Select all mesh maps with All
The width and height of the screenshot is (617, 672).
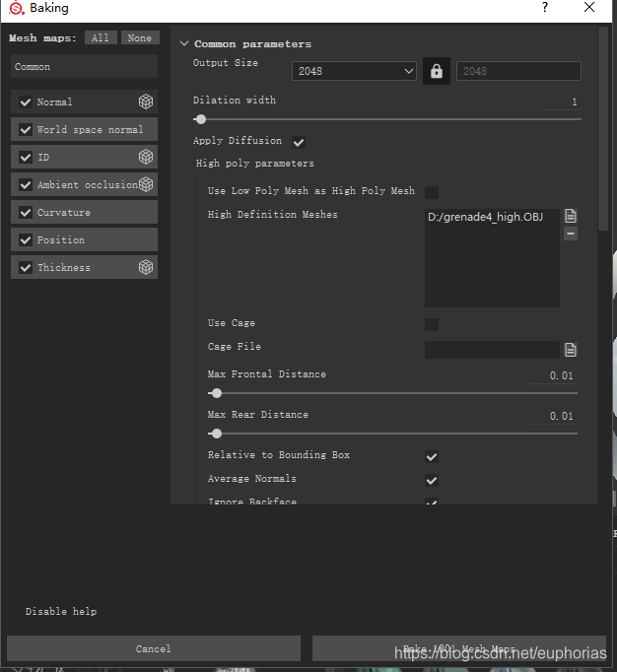[101, 37]
